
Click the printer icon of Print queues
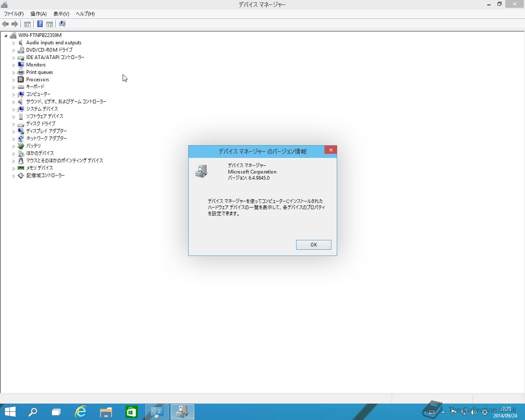click(x=21, y=72)
